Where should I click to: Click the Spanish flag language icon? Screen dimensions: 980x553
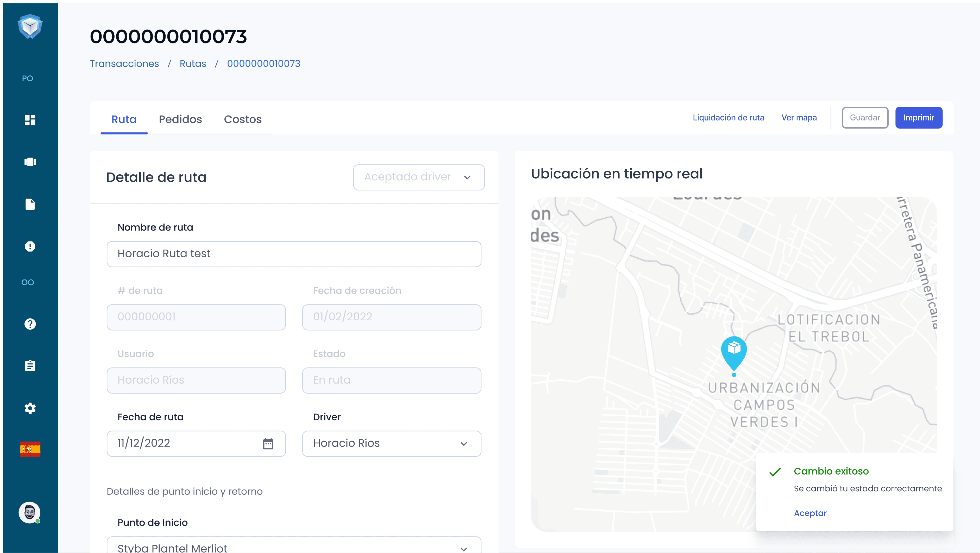coord(30,449)
